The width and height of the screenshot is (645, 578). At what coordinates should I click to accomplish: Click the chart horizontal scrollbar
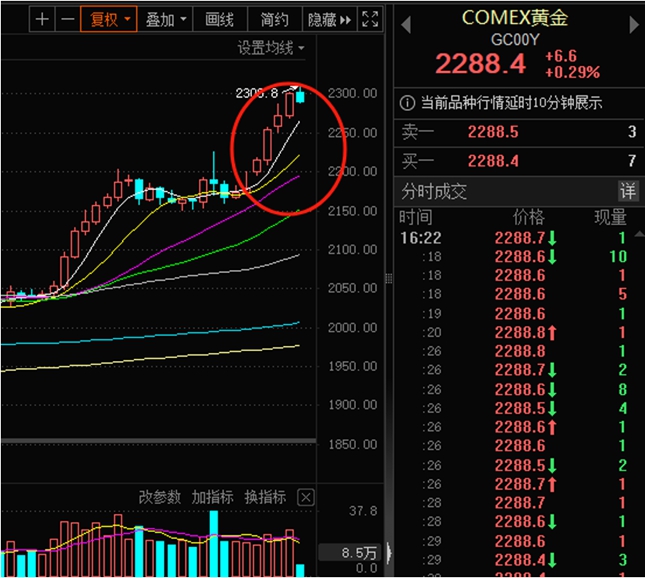point(158,441)
